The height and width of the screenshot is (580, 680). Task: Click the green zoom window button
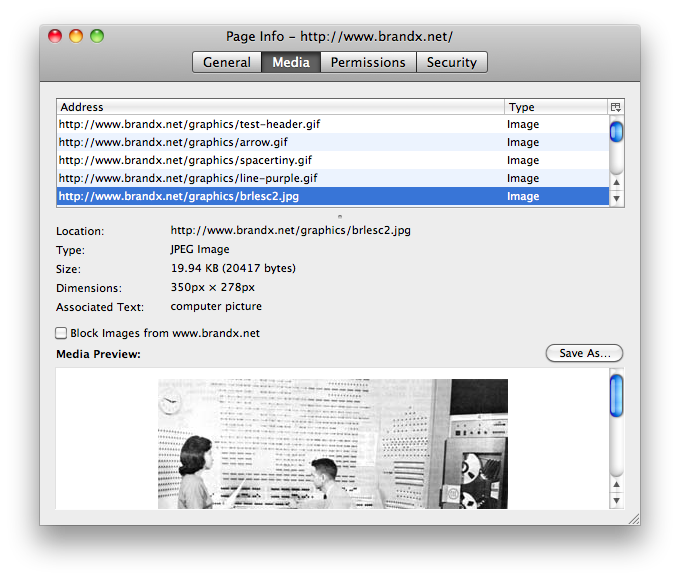pyautogui.click(x=97, y=36)
